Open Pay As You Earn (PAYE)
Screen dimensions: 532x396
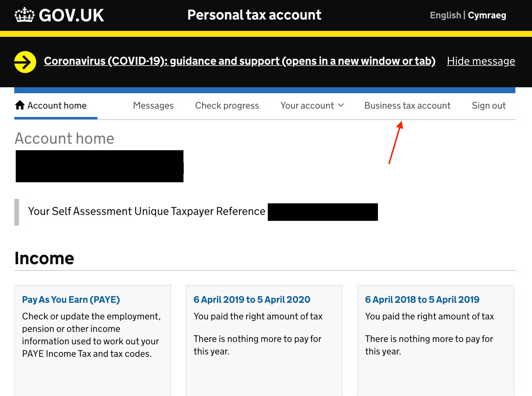[x=71, y=300]
